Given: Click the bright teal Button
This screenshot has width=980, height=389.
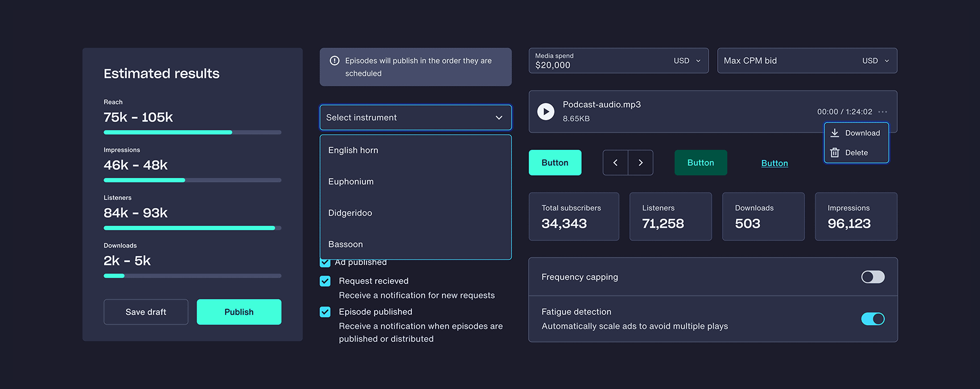Looking at the screenshot, I should click(555, 163).
